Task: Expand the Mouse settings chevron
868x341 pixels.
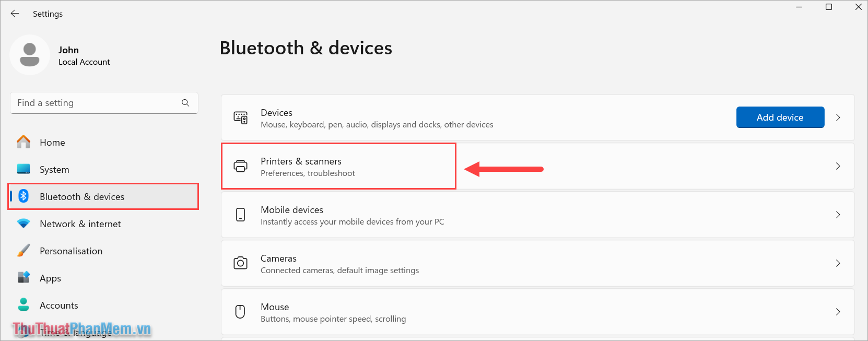Action: coord(838,312)
